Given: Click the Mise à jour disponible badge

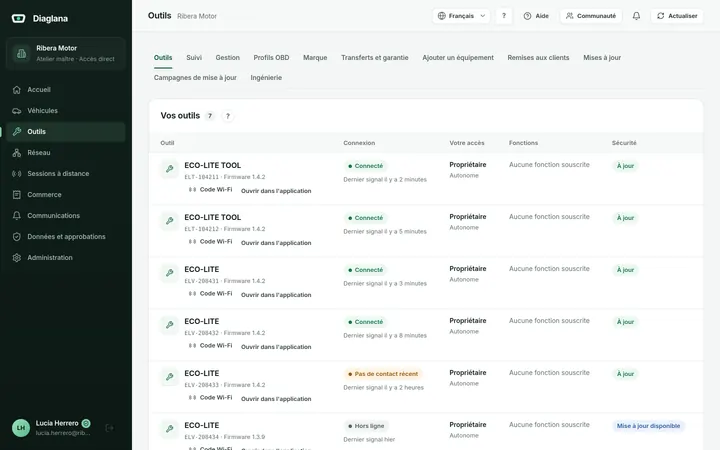Looking at the screenshot, I should pos(648,426).
